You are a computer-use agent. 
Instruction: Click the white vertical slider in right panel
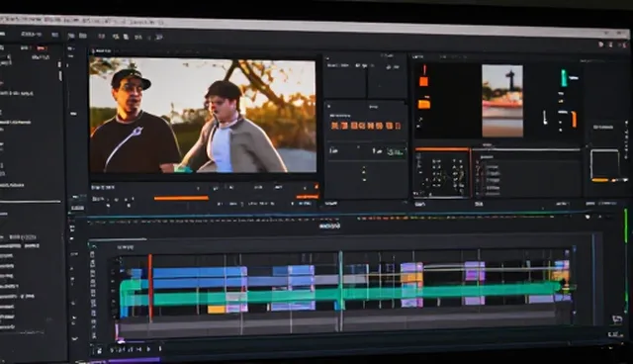[x=545, y=117]
